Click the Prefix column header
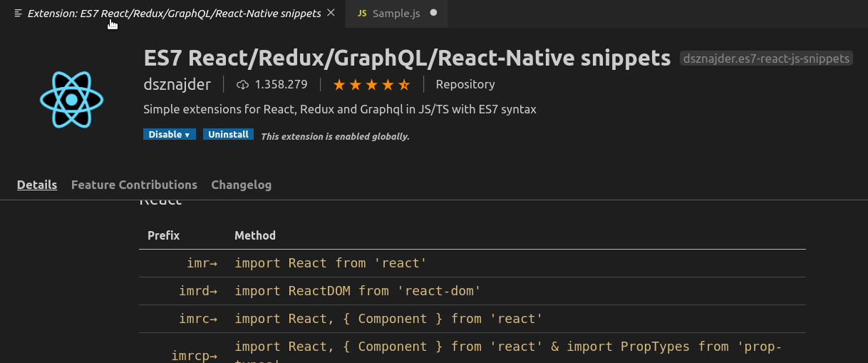868x363 pixels. [163, 235]
